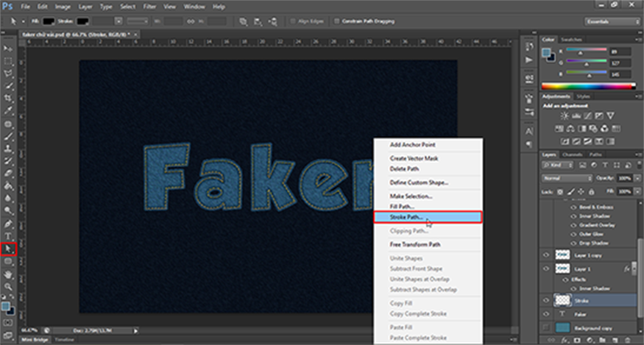644x345 pixels.
Task: Open the Essentials workspace dropdown
Action: coord(612,21)
